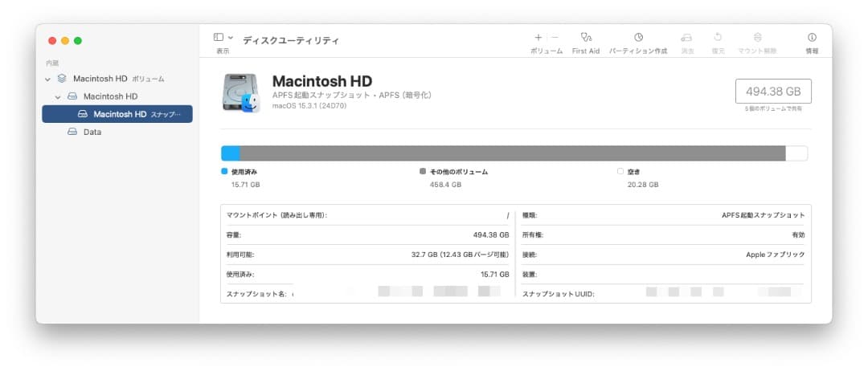The width and height of the screenshot is (868, 371).
Task: Click the Erase drive icon
Action: pyautogui.click(x=687, y=38)
